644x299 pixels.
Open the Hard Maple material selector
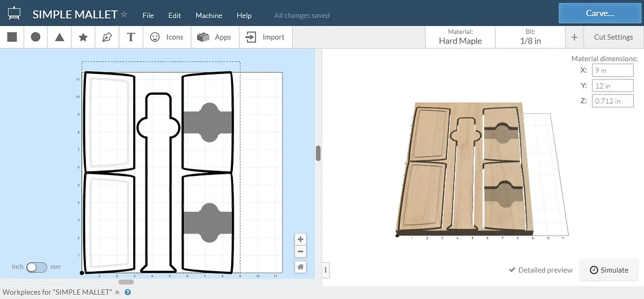(460, 37)
